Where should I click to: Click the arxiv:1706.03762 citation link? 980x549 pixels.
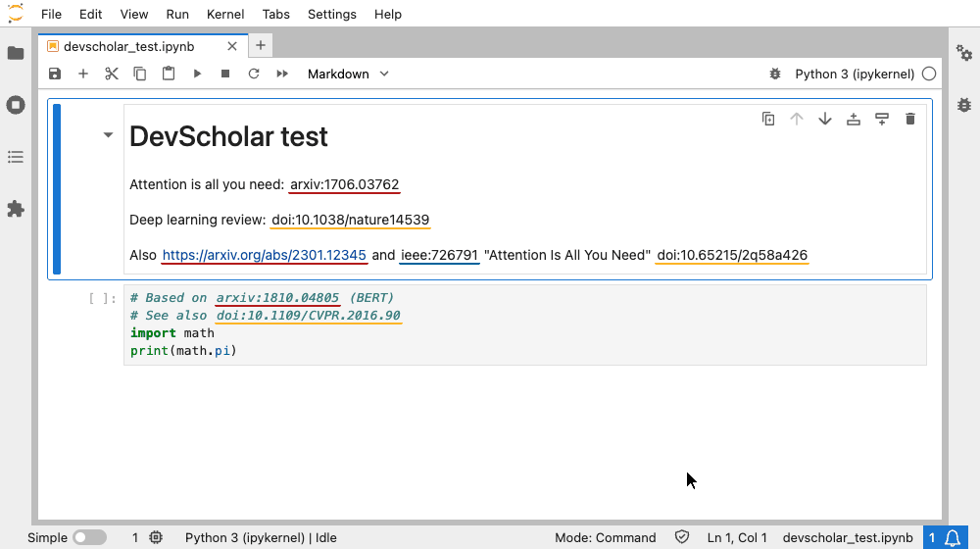click(x=344, y=184)
